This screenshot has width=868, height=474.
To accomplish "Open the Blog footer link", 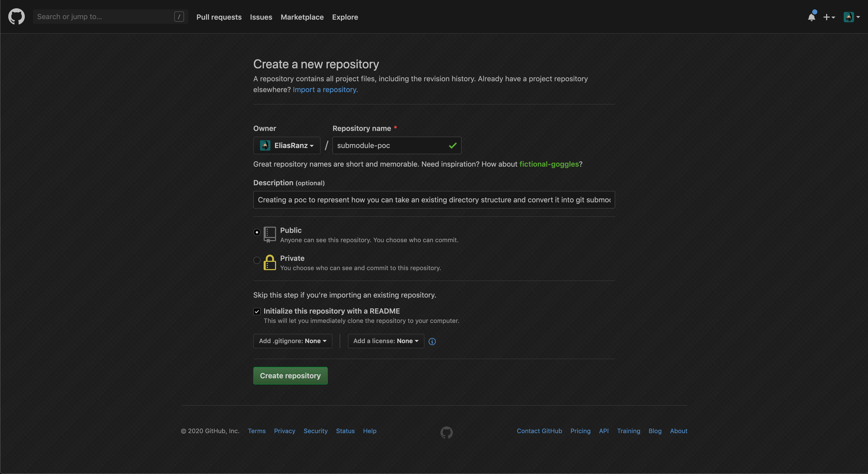I will (655, 431).
